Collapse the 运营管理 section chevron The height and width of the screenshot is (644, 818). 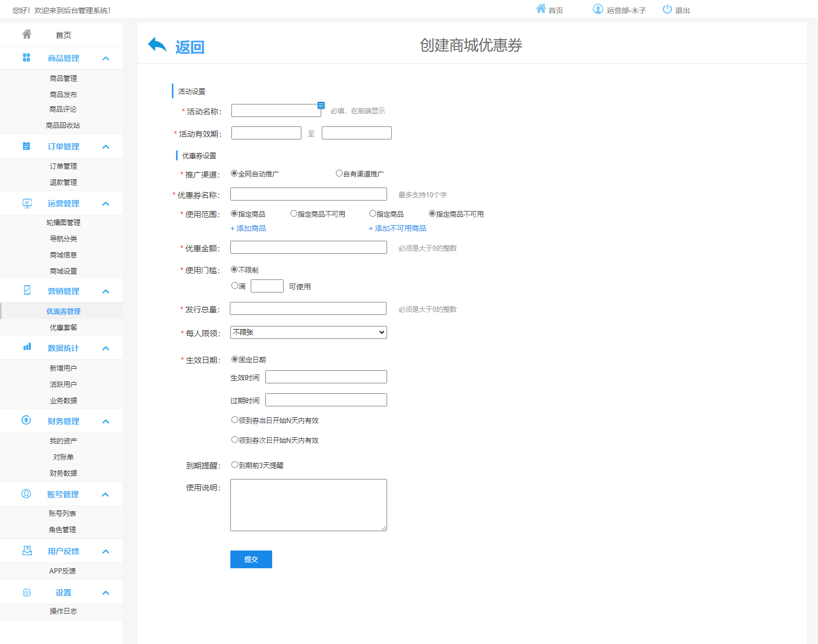[x=106, y=204]
